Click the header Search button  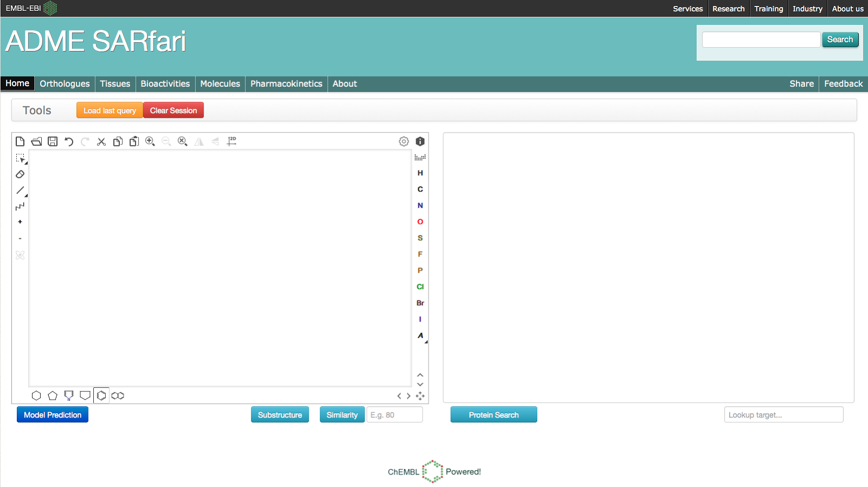pos(840,40)
